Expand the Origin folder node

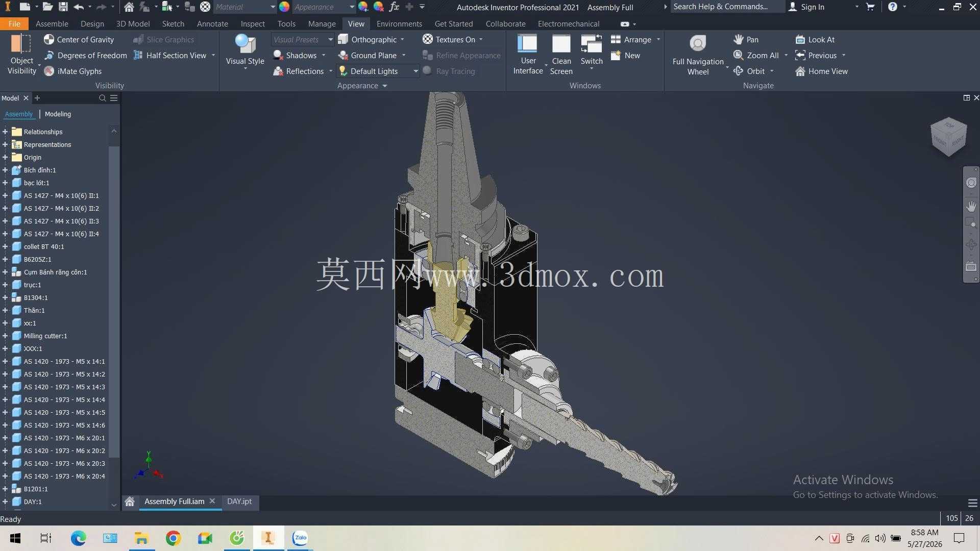[x=5, y=157]
